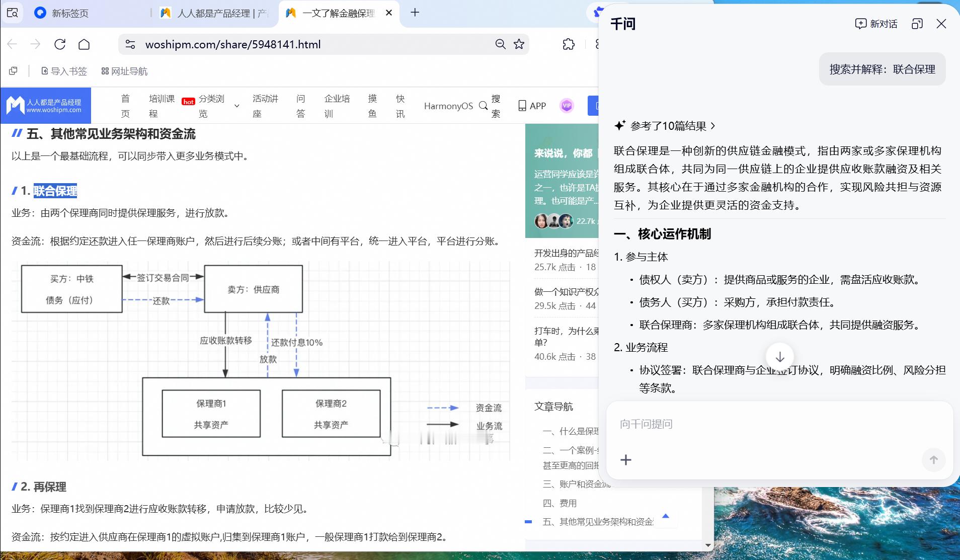This screenshot has width=960, height=560.
Task: Go forward to the next page
Action: tap(35, 44)
